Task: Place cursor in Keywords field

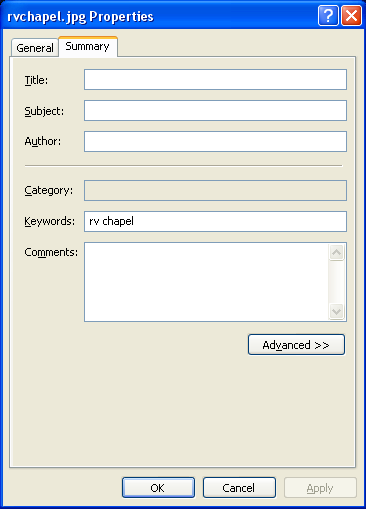Action: (215, 221)
